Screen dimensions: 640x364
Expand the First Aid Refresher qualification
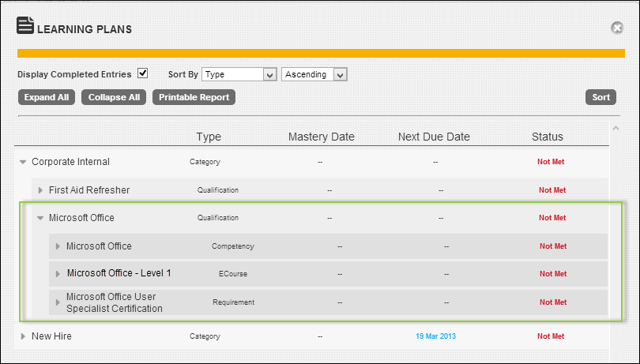pyautogui.click(x=40, y=190)
